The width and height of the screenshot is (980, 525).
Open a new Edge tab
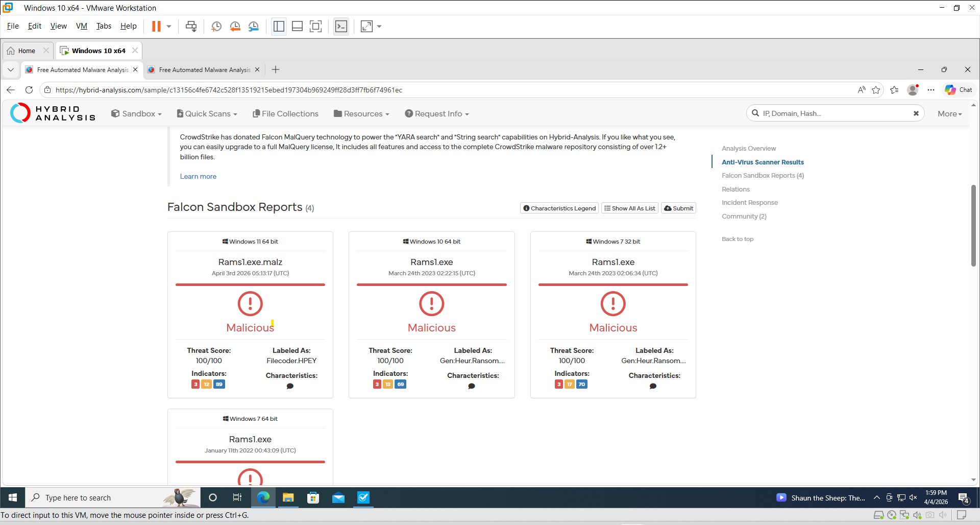tap(276, 69)
